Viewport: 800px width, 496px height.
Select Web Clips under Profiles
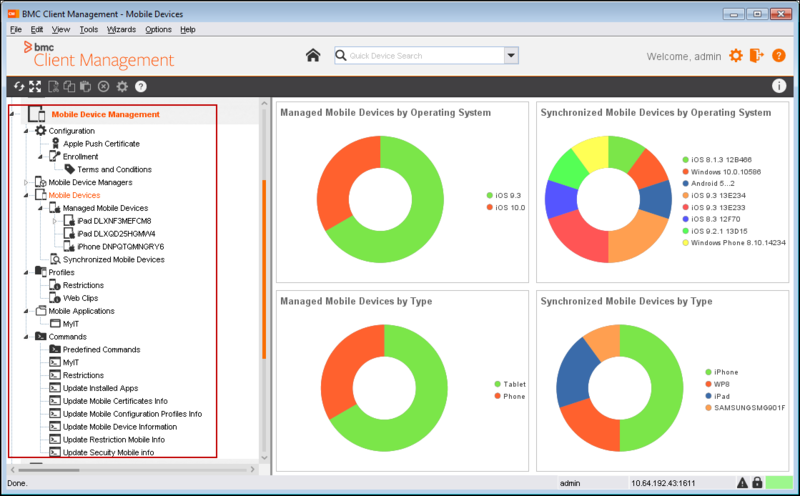(80, 298)
